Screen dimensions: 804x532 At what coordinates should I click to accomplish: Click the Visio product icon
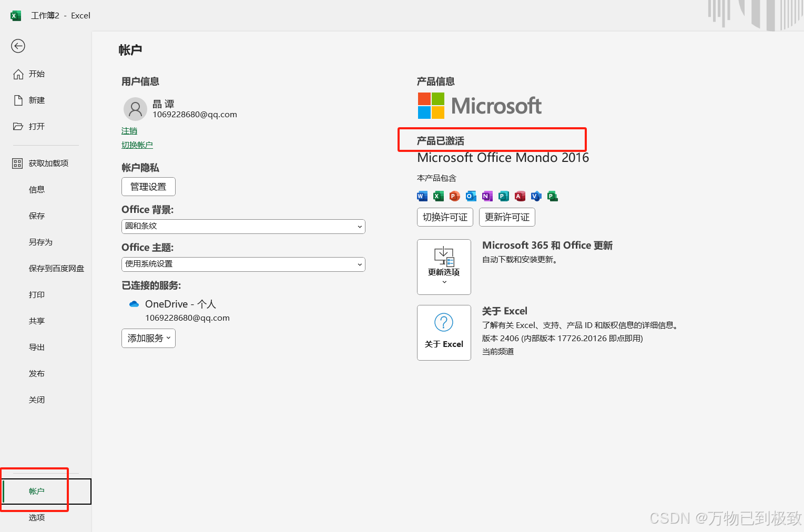536,196
